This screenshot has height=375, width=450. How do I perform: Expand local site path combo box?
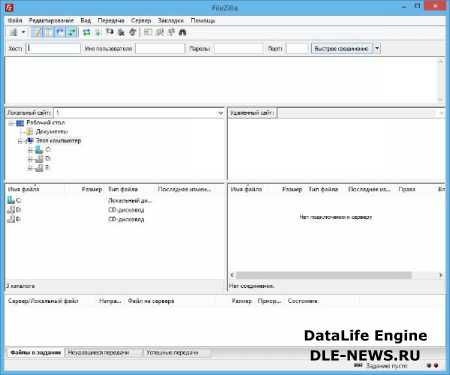click(220, 113)
